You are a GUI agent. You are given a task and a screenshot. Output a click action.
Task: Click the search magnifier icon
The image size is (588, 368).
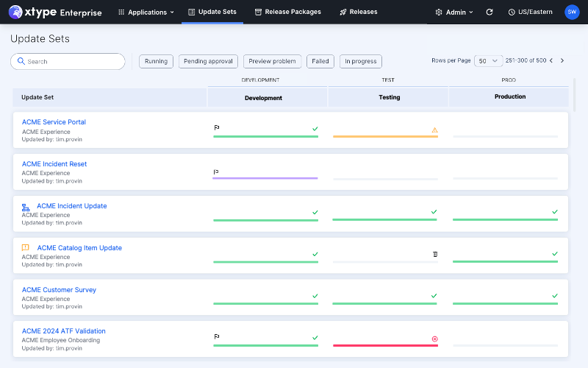[x=21, y=61]
